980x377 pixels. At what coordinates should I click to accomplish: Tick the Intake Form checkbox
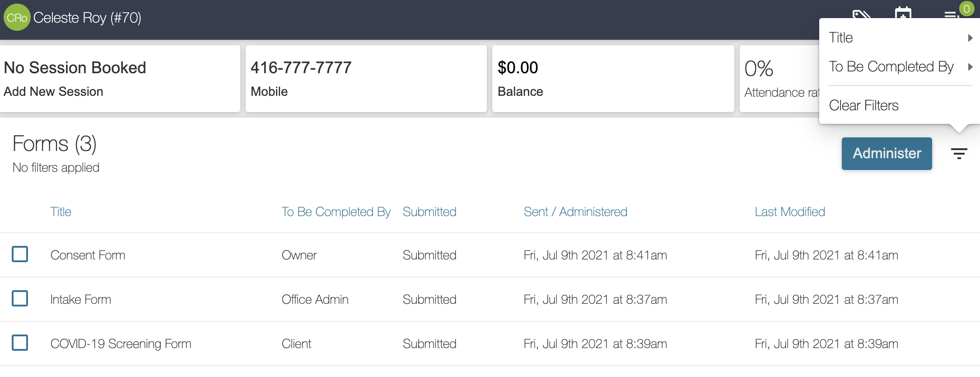tap(20, 298)
